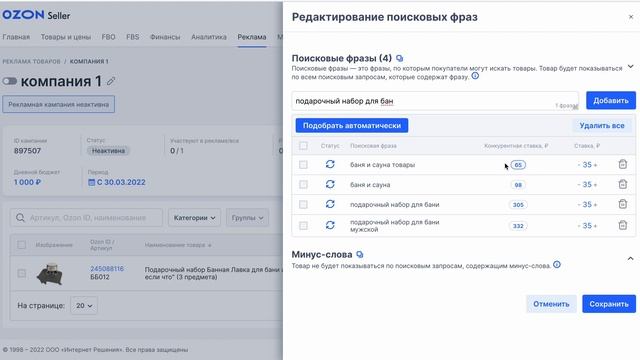The height and width of the screenshot is (360, 640).
Task: Toggle campaign 'компания 1' active switch
Action: pyautogui.click(x=9, y=81)
